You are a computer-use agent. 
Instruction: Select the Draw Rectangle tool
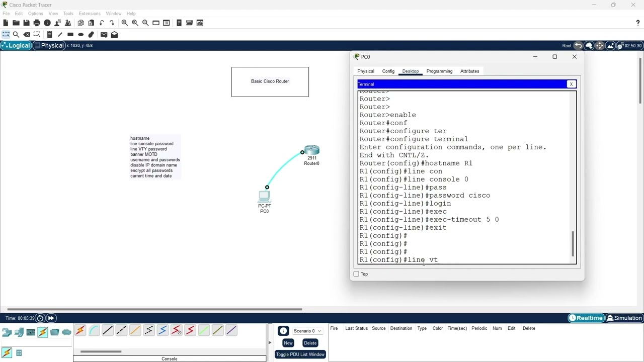70,35
